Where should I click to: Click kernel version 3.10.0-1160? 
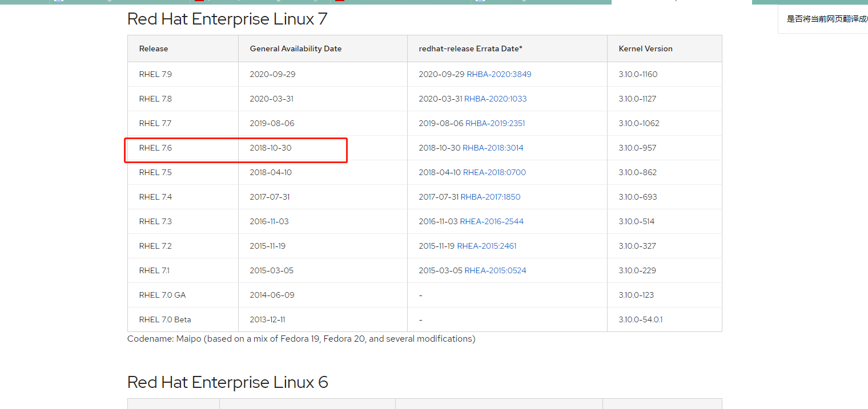(638, 74)
